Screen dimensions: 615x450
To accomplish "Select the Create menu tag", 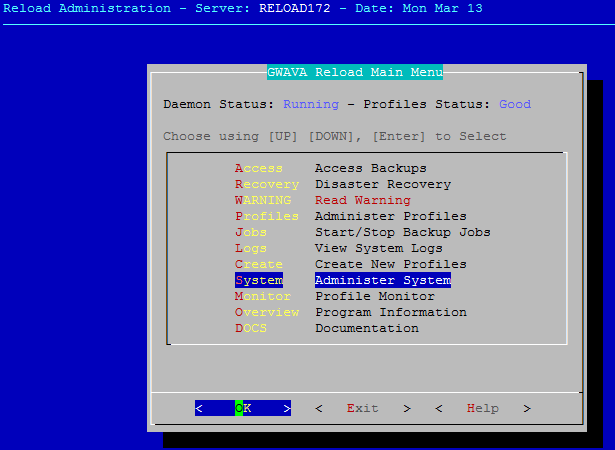I will pyautogui.click(x=258, y=264).
